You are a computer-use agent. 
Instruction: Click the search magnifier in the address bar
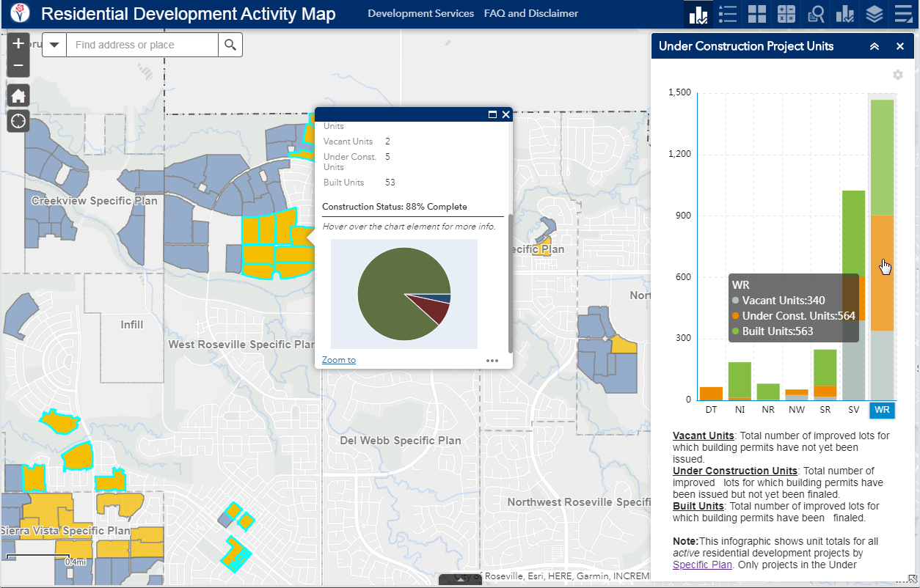[230, 44]
